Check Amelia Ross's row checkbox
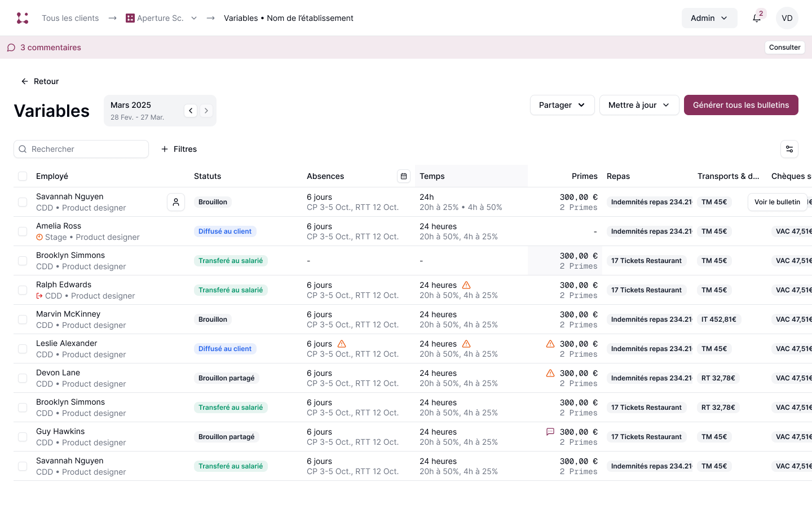This screenshot has height=508, width=812. [x=23, y=231]
